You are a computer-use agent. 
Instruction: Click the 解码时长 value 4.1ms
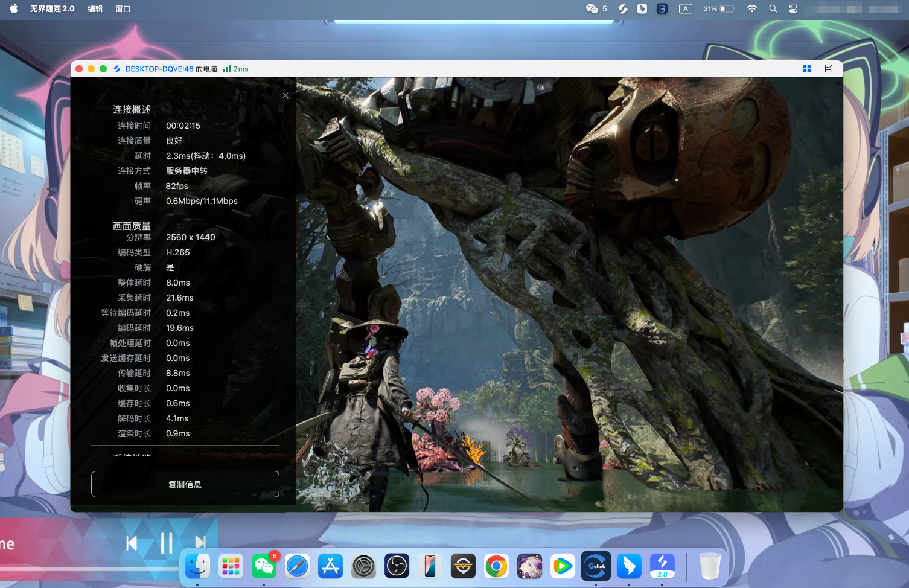[177, 418]
